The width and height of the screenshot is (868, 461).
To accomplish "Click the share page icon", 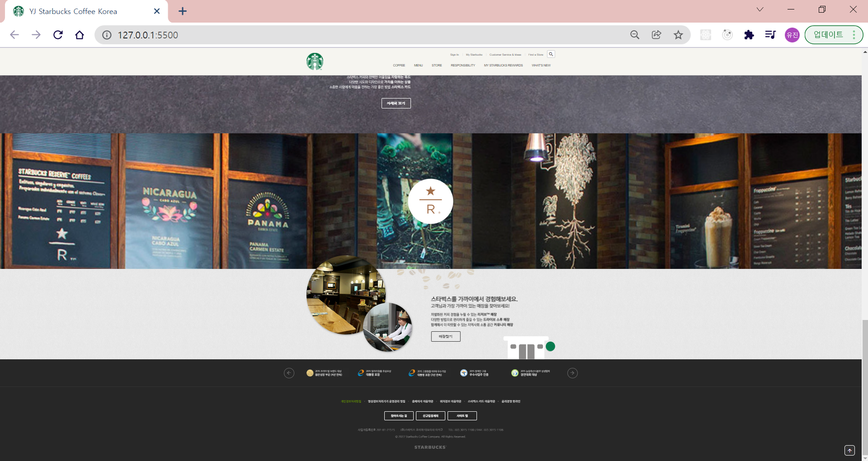I will coord(656,35).
